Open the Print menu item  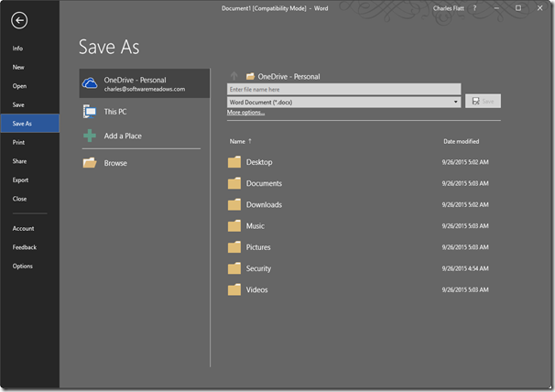[x=18, y=143]
